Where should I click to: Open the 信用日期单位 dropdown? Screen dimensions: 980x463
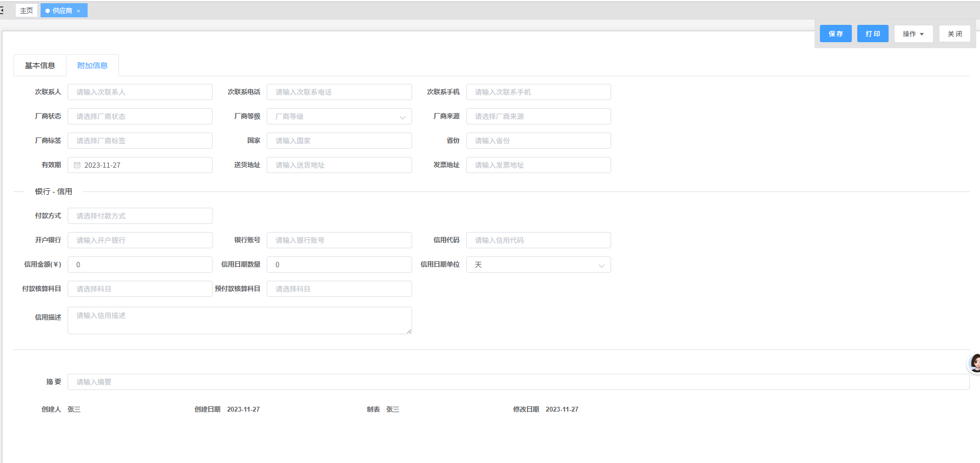538,265
